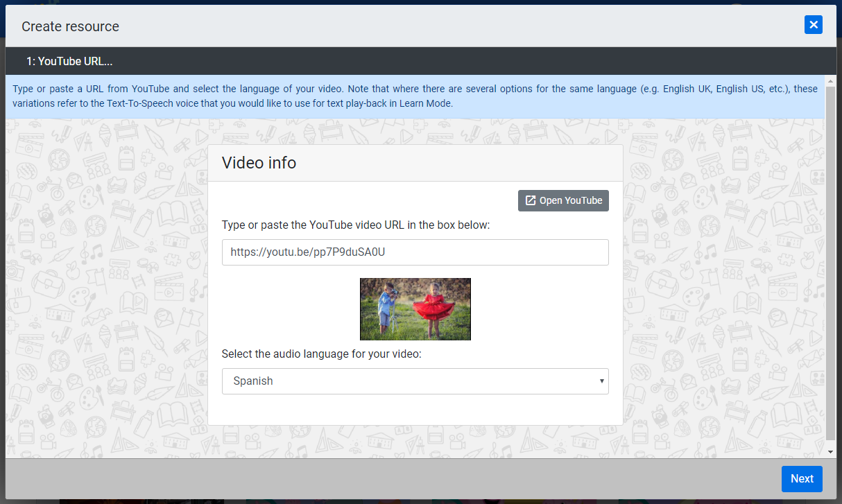Click the Open YouTube button
Image resolution: width=842 pixels, height=504 pixels.
tap(563, 200)
